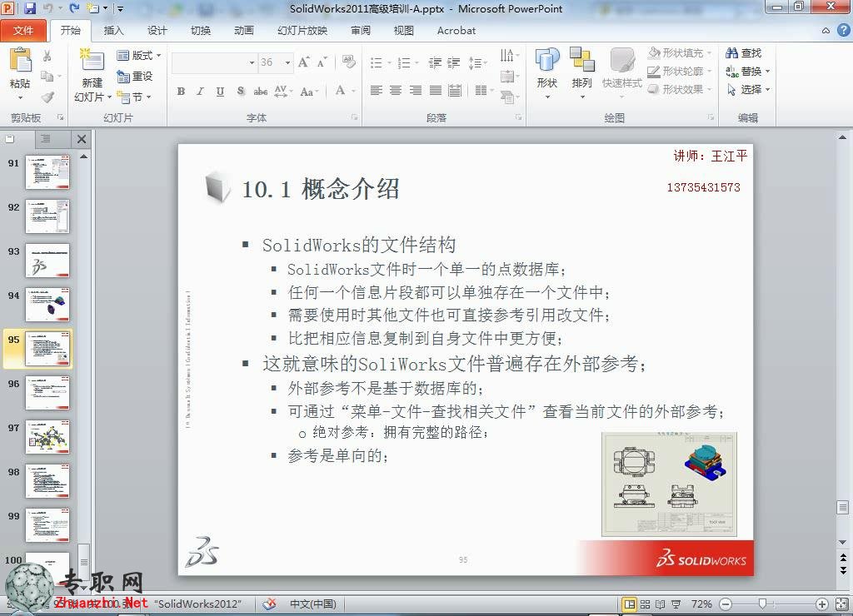The height and width of the screenshot is (616, 853).
Task: Open the numbering list dropdown arrow
Action: pyautogui.click(x=417, y=62)
